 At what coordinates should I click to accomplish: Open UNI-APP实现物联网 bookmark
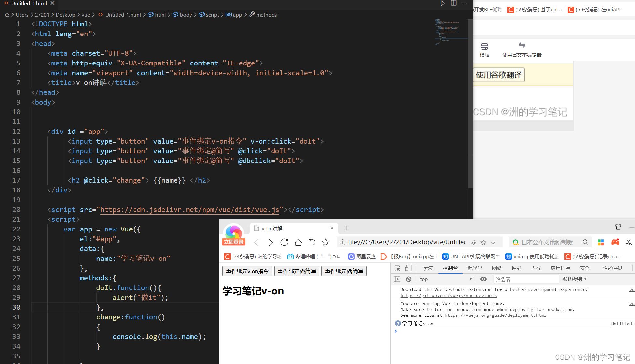(471, 257)
